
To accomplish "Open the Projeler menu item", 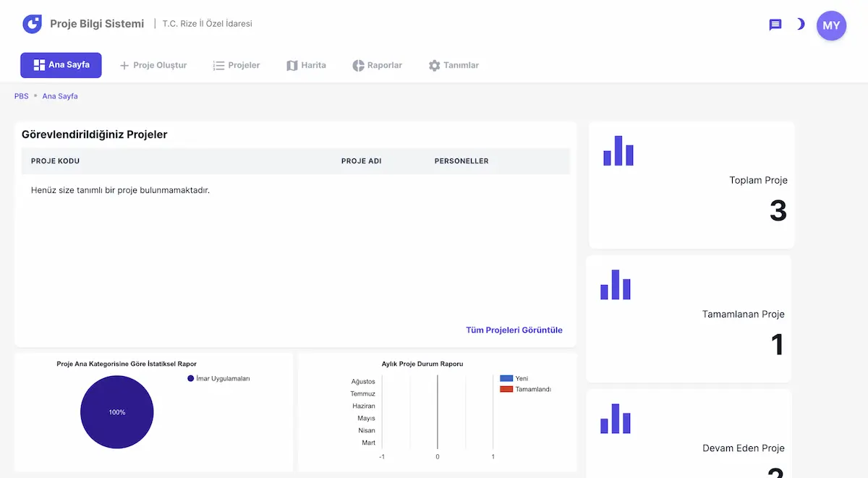I will click(x=236, y=65).
